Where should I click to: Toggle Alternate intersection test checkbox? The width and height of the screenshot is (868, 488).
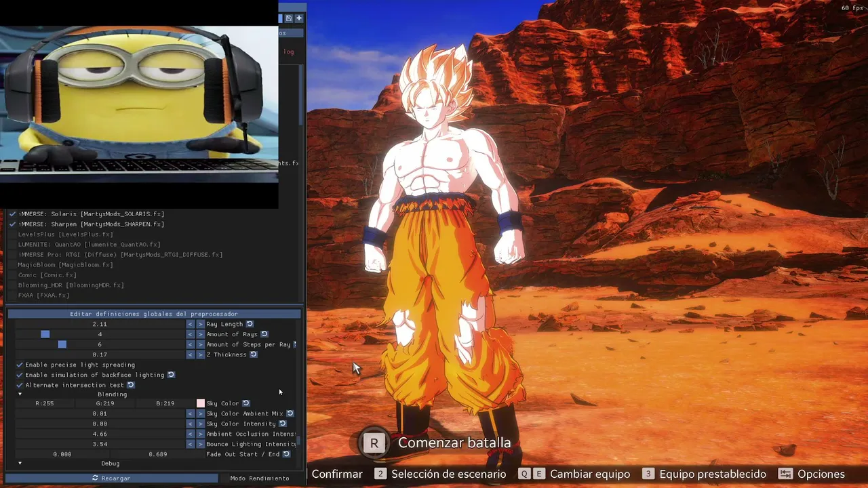(x=20, y=385)
